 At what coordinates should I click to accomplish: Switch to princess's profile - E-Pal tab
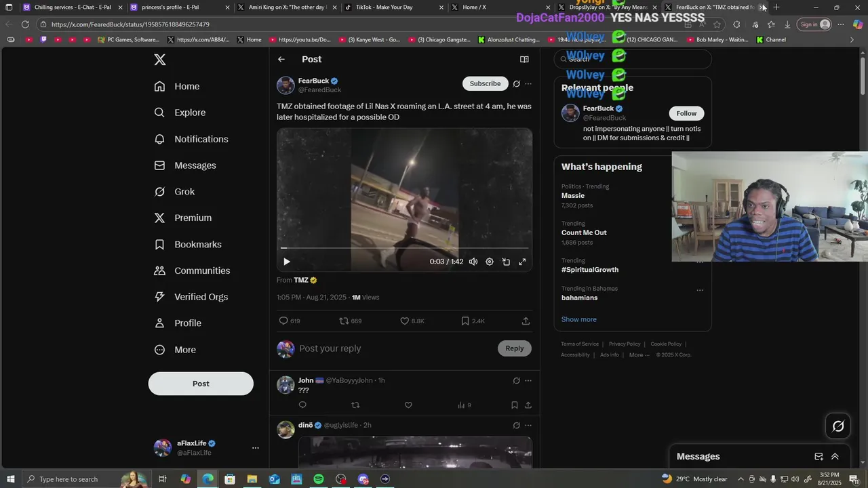pos(178,7)
